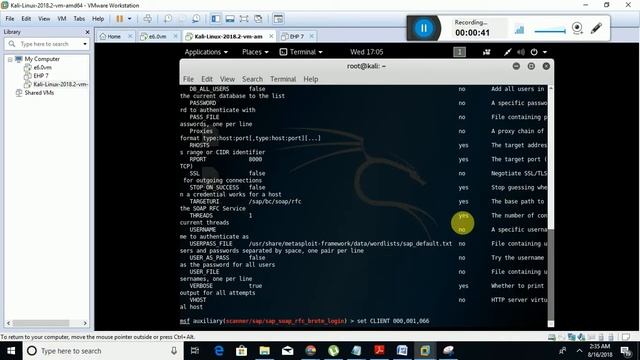This screenshot has height=360, width=640.
Task: Close the Library panel
Action: pyautogui.click(x=87, y=32)
